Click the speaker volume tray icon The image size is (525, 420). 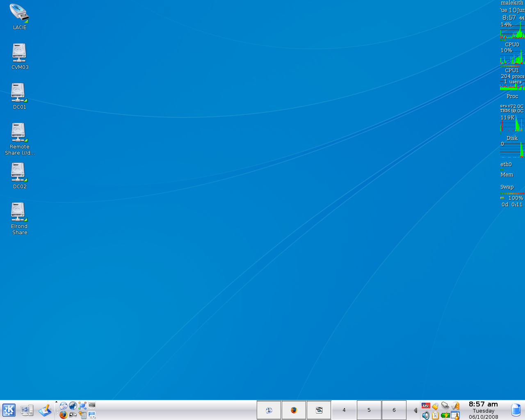[426, 415]
